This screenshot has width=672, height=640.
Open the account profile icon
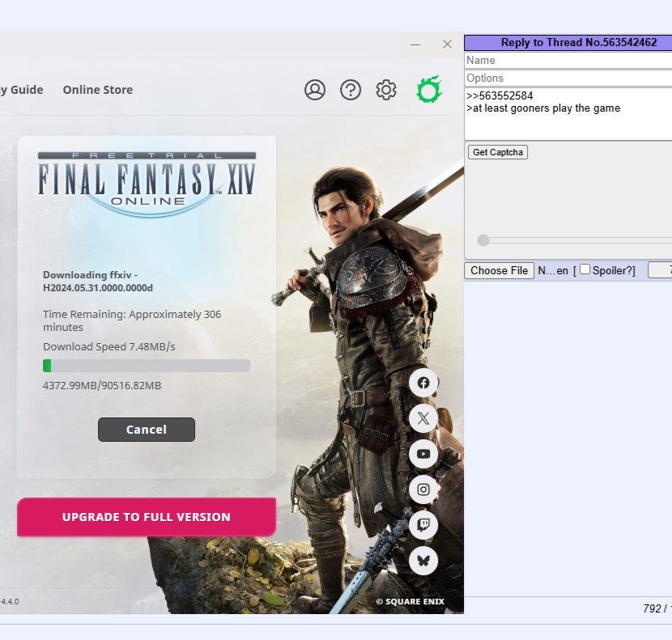pyautogui.click(x=315, y=90)
